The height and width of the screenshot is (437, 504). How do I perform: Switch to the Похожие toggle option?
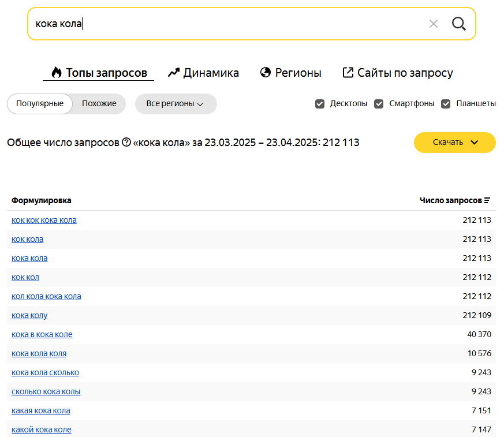tap(99, 103)
